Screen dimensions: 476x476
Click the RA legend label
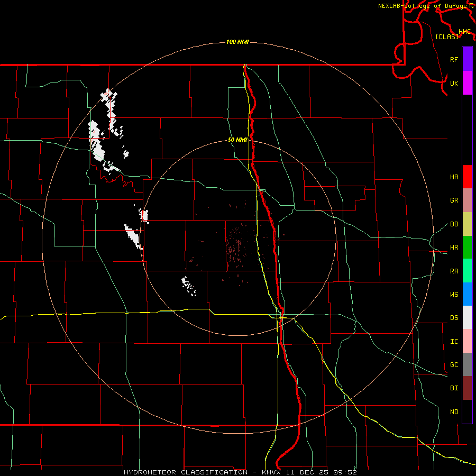click(454, 271)
